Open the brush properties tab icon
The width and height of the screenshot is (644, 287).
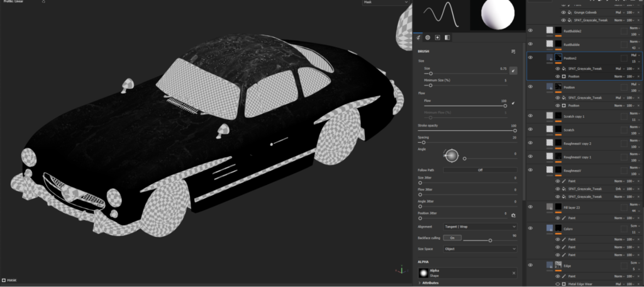(418, 38)
